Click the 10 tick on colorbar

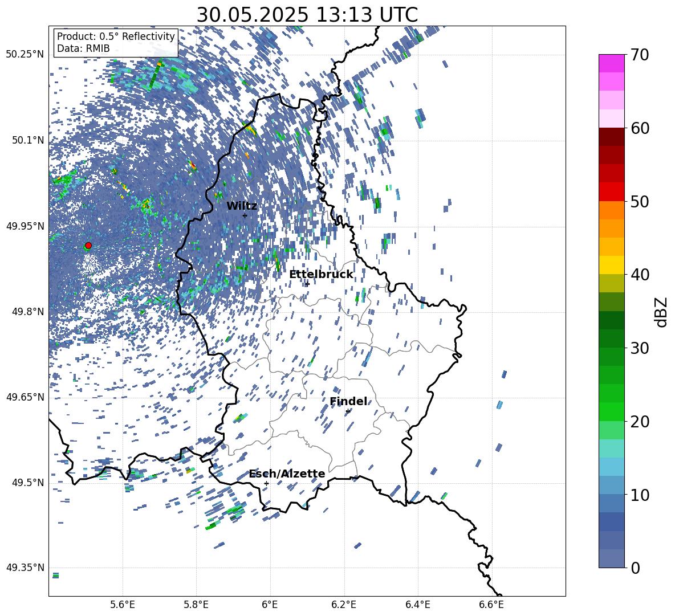point(640,494)
